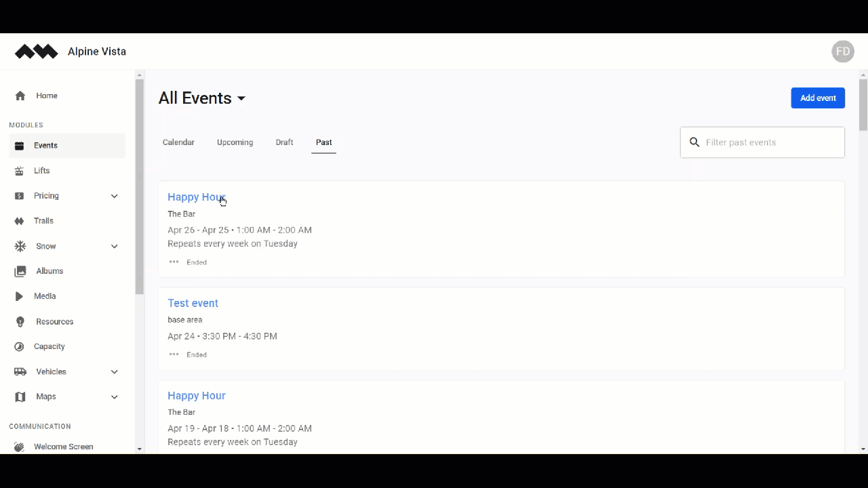Open the All Events dropdown
This screenshot has height=488, width=868.
[x=202, y=98]
